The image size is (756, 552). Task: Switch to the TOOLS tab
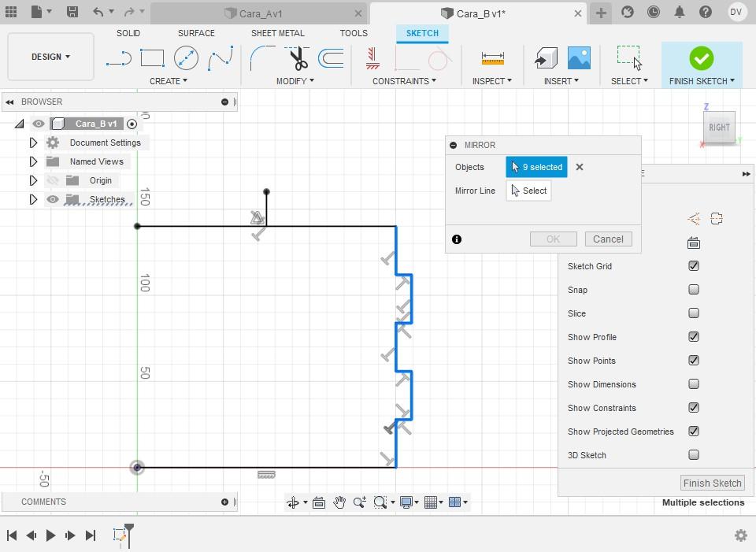(x=354, y=33)
